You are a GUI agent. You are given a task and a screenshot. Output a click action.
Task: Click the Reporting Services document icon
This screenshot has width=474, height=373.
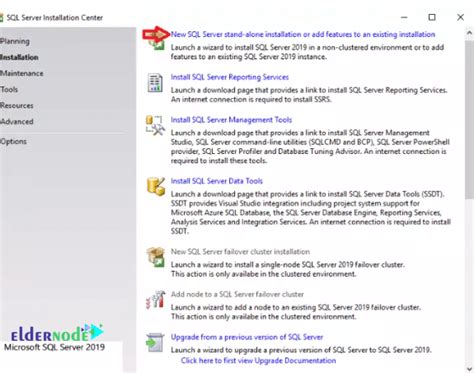[x=155, y=83]
